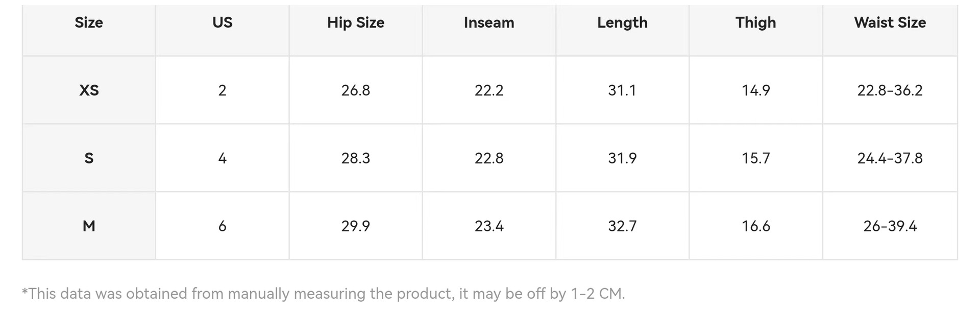Click the Thigh column header
980x310 pixels.
pyautogui.click(x=755, y=23)
